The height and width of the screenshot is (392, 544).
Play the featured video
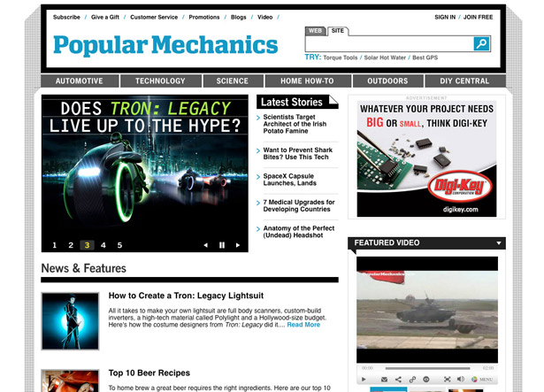click(364, 379)
